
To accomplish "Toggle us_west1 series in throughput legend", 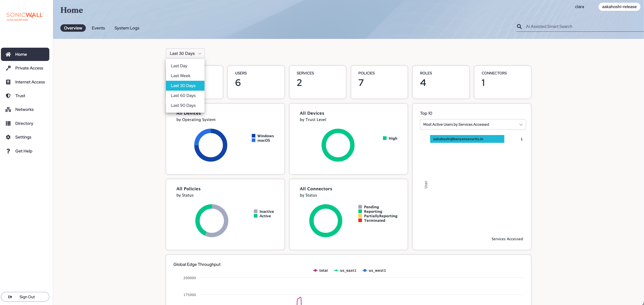I will (374, 271).
